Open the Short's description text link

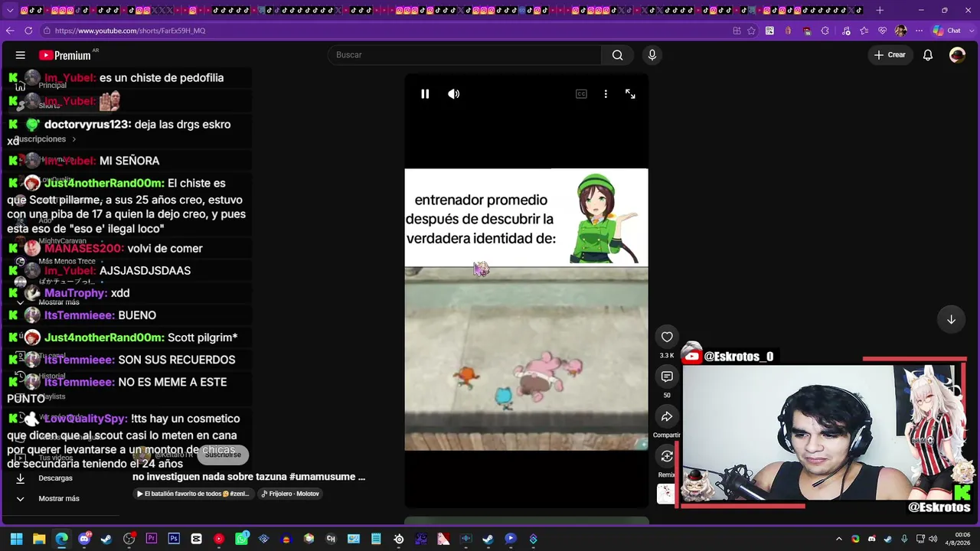(249, 477)
